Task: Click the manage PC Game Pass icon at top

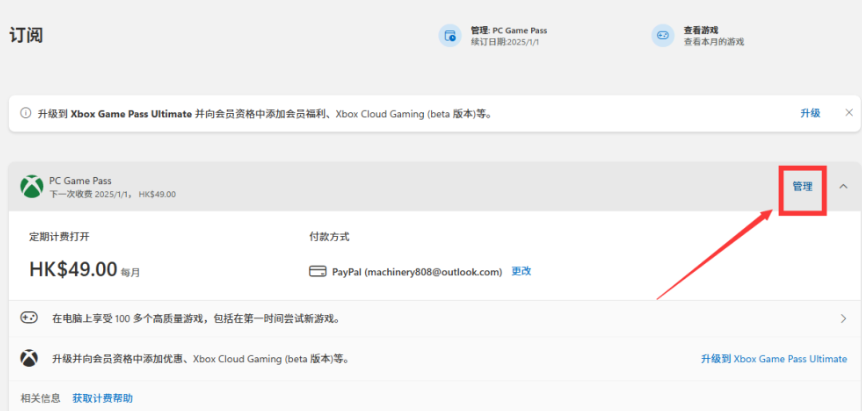Action: pyautogui.click(x=449, y=36)
